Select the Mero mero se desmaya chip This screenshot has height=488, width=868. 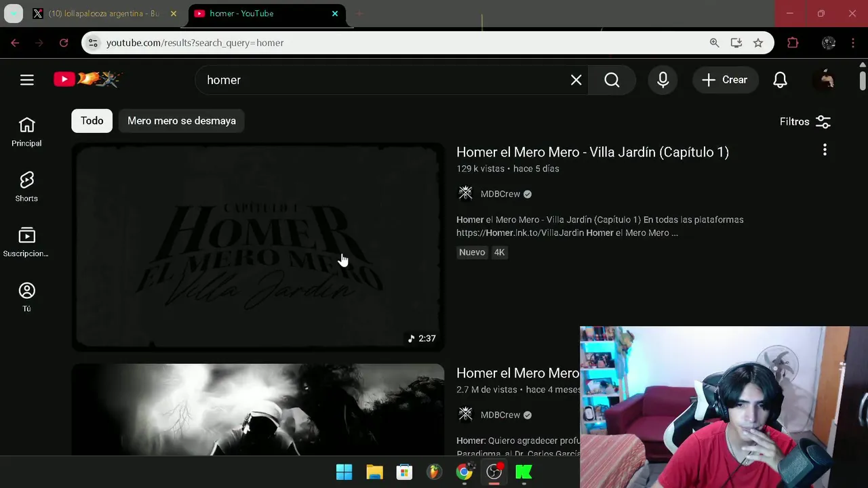tap(182, 121)
